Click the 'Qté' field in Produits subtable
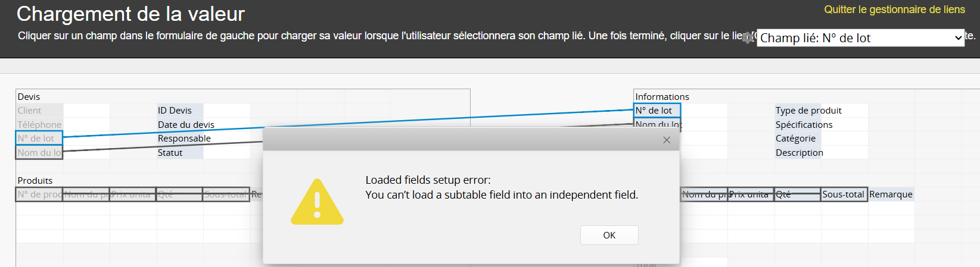Image resolution: width=980 pixels, height=267 pixels. click(x=179, y=194)
